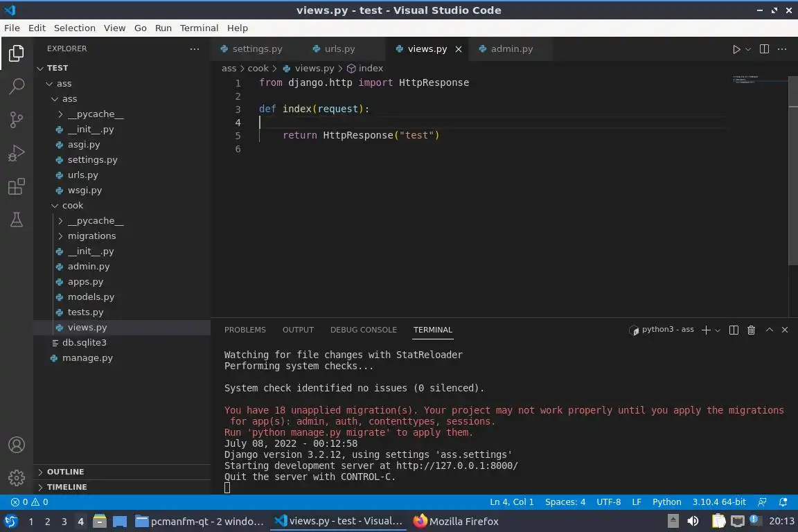Run Python file play button

(736, 49)
